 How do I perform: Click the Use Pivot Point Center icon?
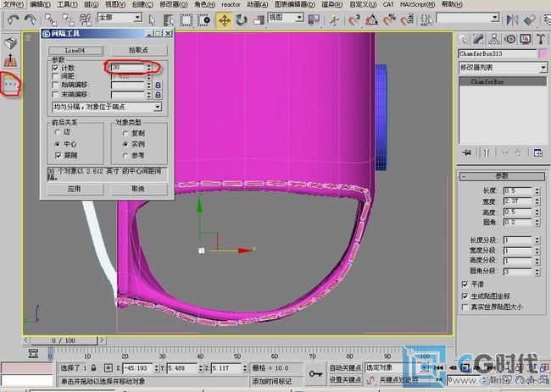(314, 19)
